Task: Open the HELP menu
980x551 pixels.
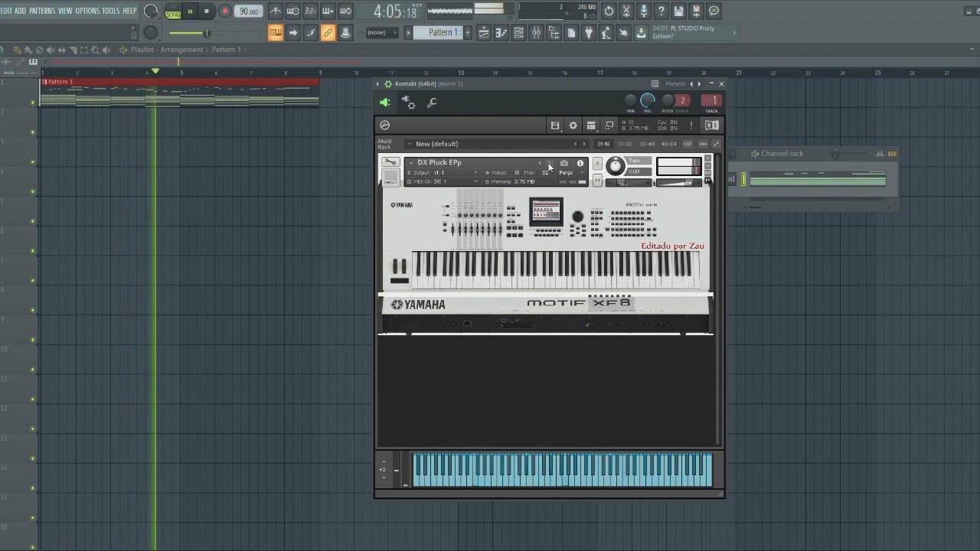Action: 130,11
